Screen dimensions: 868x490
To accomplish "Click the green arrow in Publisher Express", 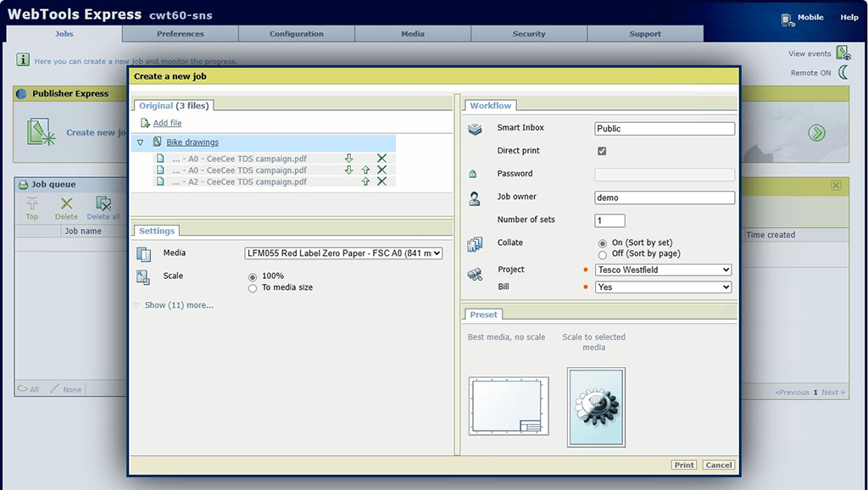I will point(816,132).
